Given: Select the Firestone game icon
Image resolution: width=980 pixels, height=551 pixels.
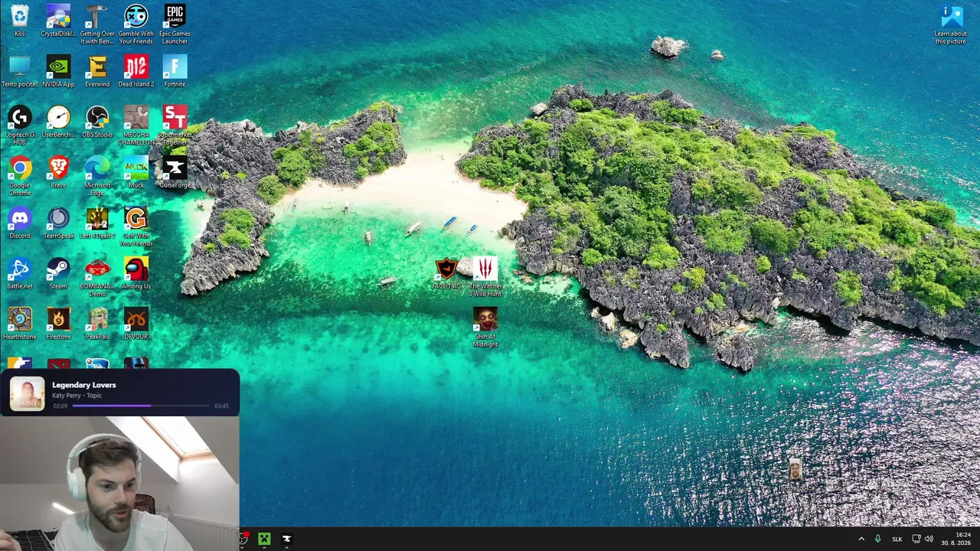Looking at the screenshot, I should pyautogui.click(x=58, y=324).
